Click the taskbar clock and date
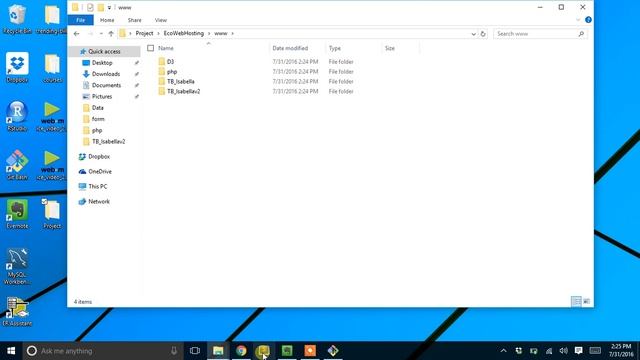 [621, 351]
